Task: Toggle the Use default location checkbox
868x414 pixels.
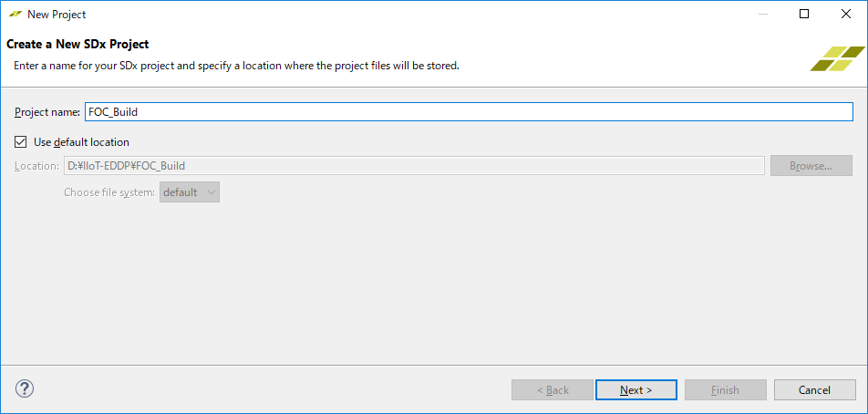Action: [21, 142]
